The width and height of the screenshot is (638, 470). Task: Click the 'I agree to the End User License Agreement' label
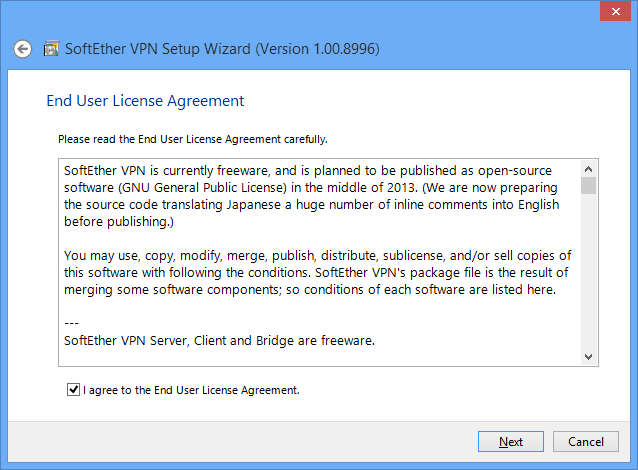tap(191, 390)
